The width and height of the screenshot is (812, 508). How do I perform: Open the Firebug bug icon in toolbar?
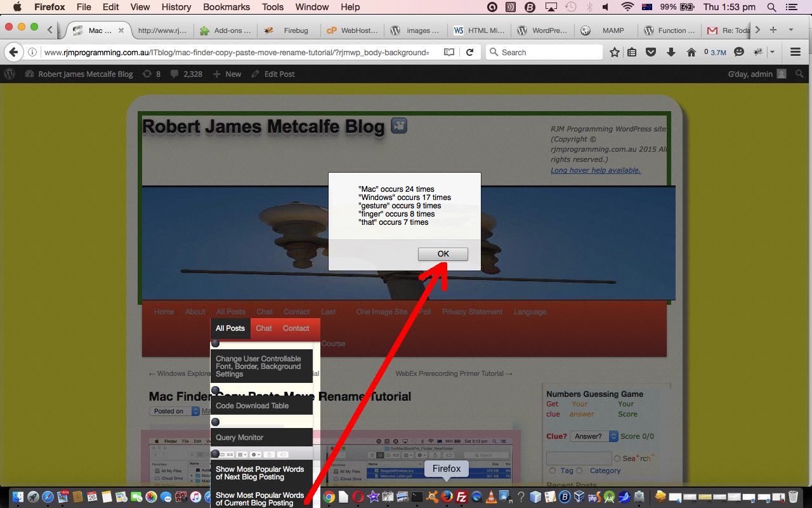[758, 52]
